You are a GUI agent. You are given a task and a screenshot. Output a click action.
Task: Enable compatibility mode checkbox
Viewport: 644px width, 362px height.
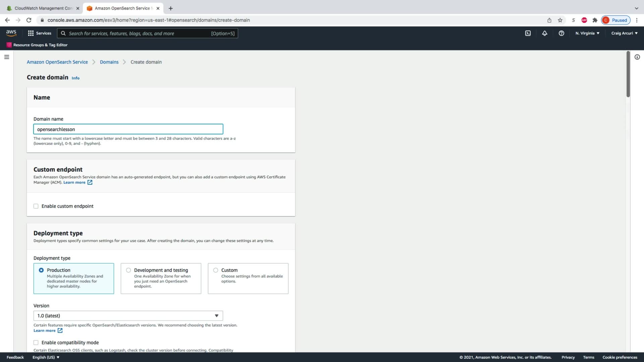[x=36, y=343]
